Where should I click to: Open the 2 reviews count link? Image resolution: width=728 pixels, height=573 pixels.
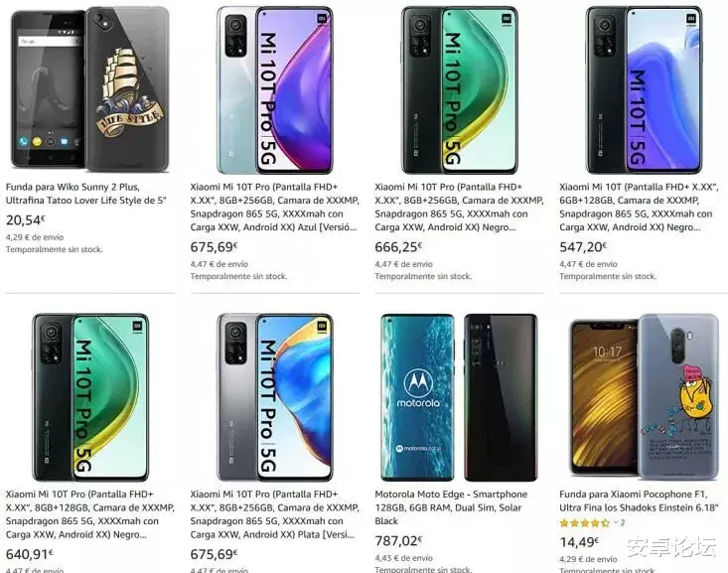(x=623, y=522)
